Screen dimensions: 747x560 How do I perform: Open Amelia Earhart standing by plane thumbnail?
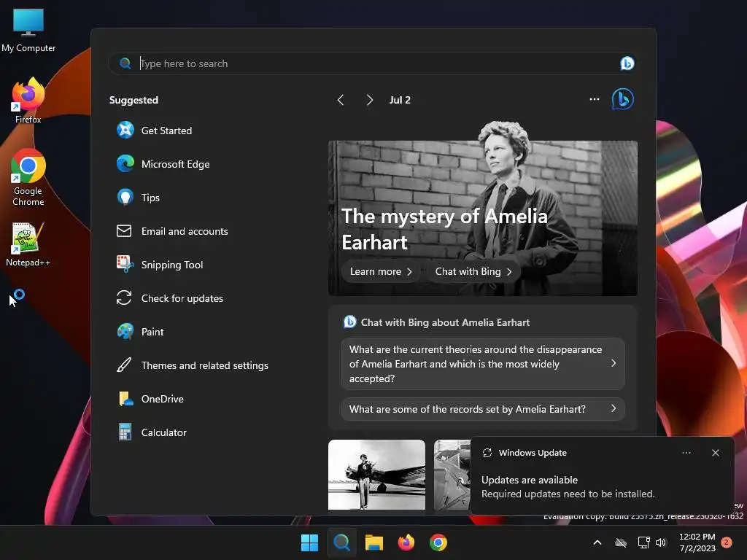[x=376, y=474]
